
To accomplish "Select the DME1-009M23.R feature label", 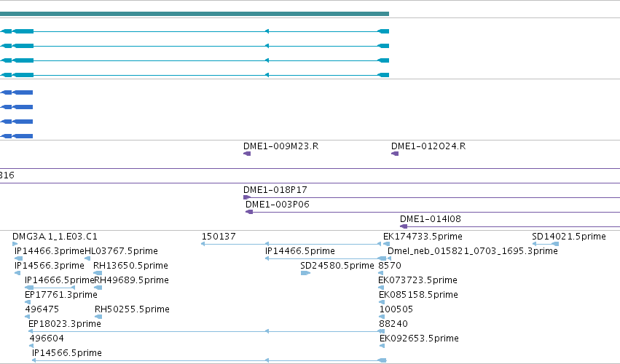I will [280, 146].
